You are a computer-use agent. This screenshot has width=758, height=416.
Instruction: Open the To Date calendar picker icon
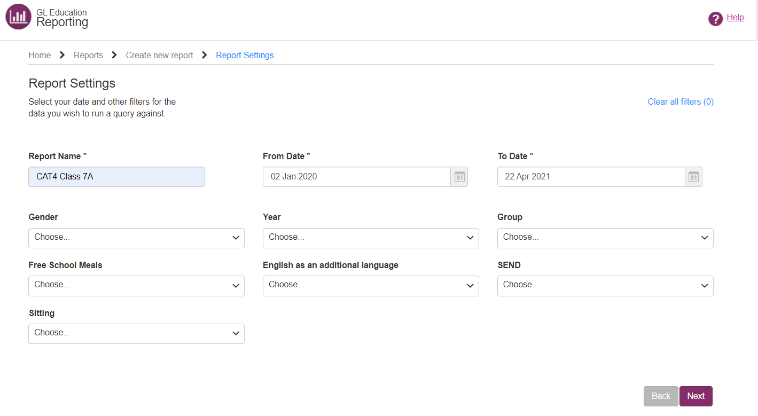(693, 177)
